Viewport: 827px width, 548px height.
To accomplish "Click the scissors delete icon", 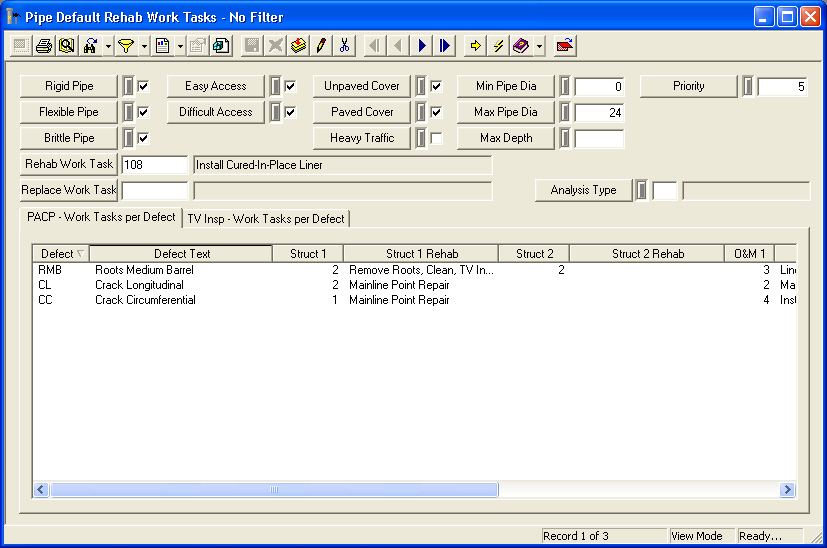I will 344,46.
